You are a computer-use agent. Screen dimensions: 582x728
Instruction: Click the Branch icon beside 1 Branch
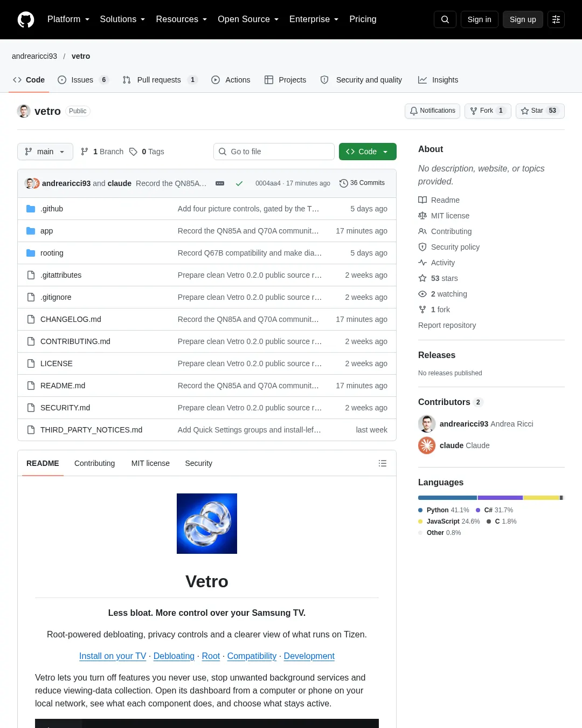pos(85,152)
